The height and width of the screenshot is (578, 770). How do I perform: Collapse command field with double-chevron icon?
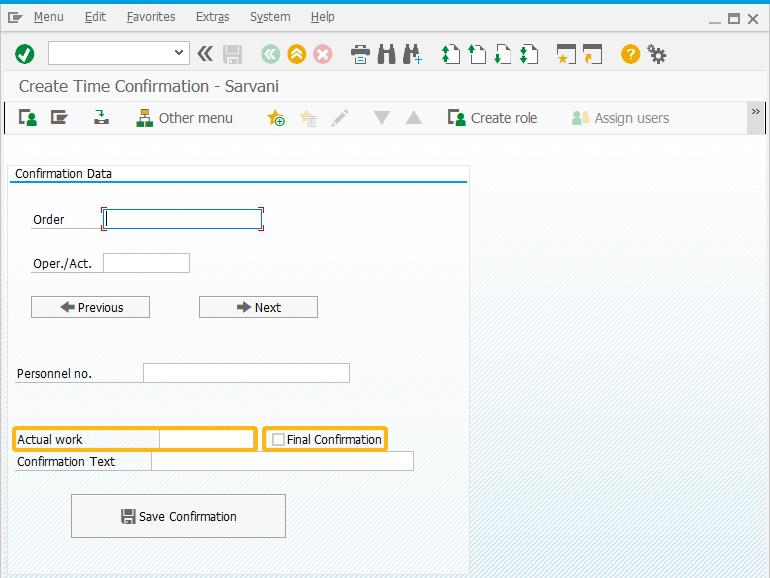(205, 54)
